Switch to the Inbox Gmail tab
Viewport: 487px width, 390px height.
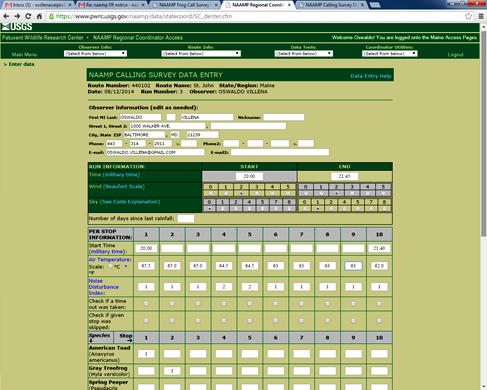38,5
